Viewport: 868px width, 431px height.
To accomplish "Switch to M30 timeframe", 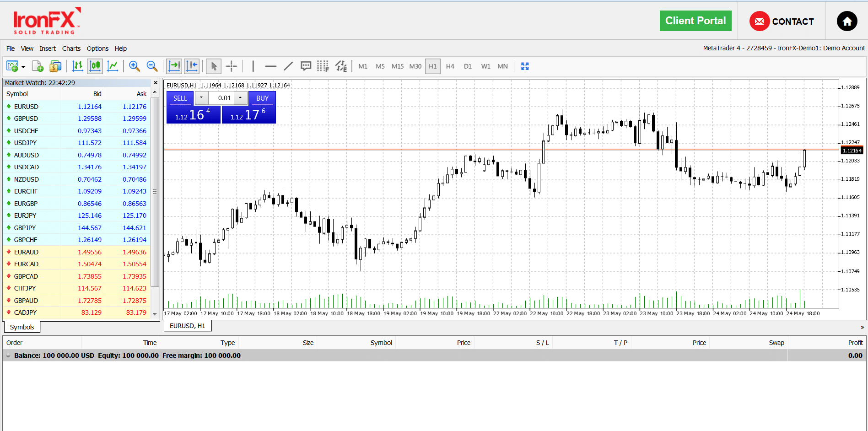I will (415, 66).
